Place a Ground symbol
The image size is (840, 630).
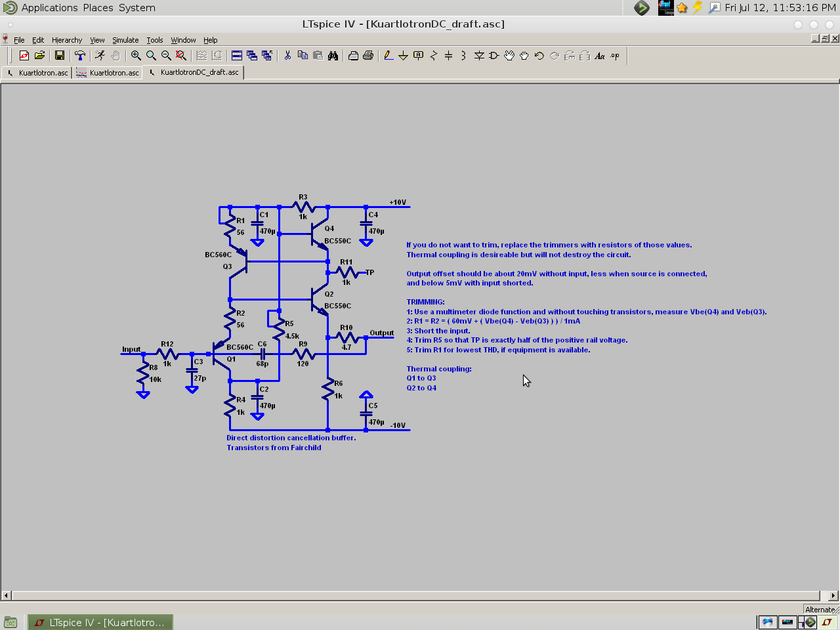tap(404, 56)
